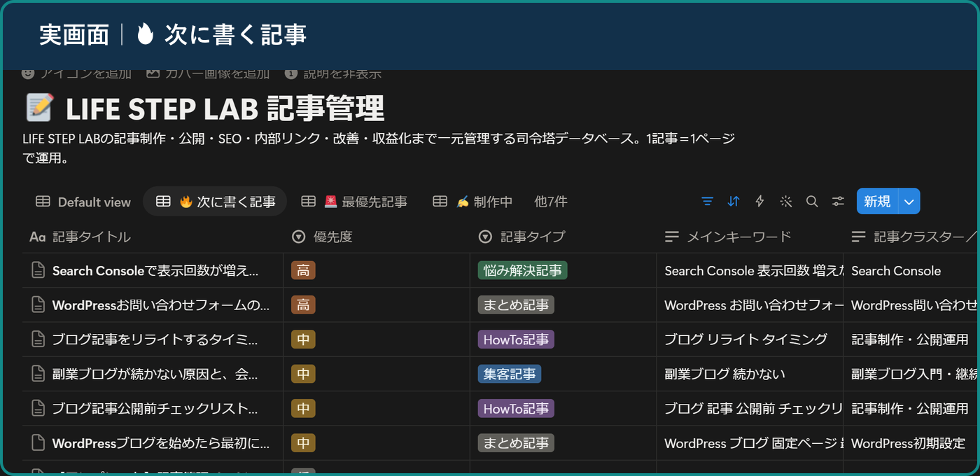Click the sparkle AI icon
Image resolution: width=980 pixels, height=476 pixels.
[786, 202]
